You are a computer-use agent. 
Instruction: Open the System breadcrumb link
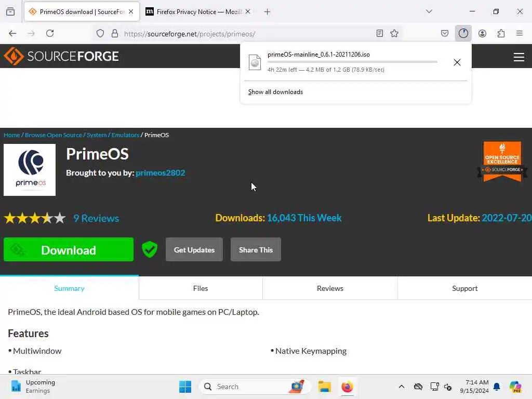[97, 135]
